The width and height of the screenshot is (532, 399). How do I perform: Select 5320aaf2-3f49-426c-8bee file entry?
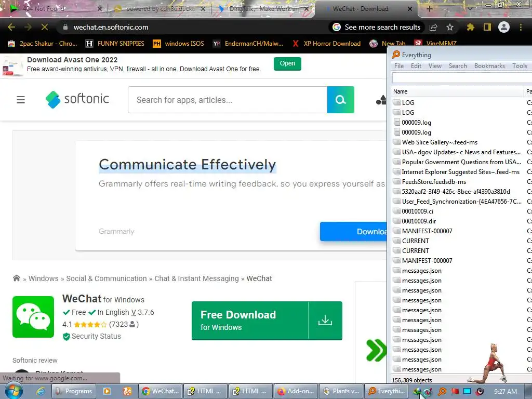pos(456,192)
